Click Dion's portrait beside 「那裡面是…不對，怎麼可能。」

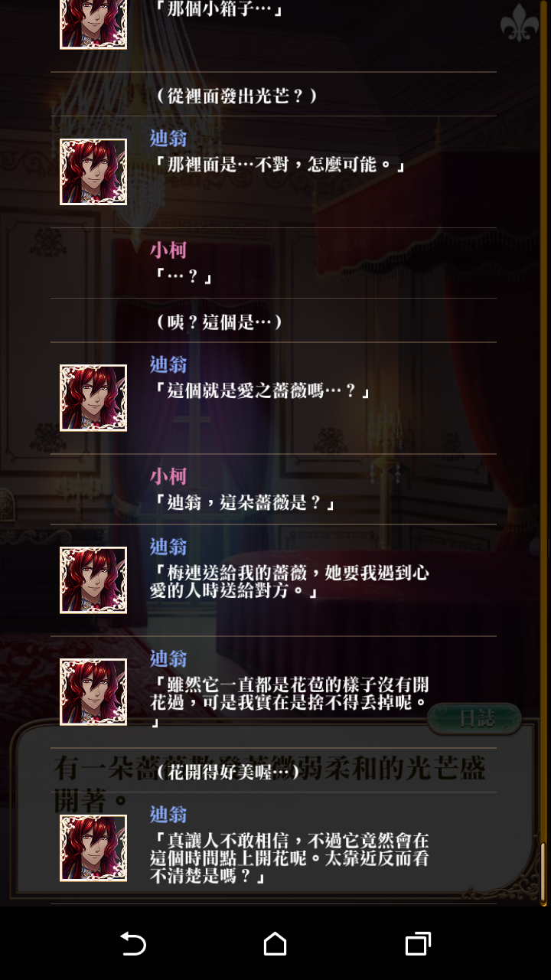click(93, 171)
